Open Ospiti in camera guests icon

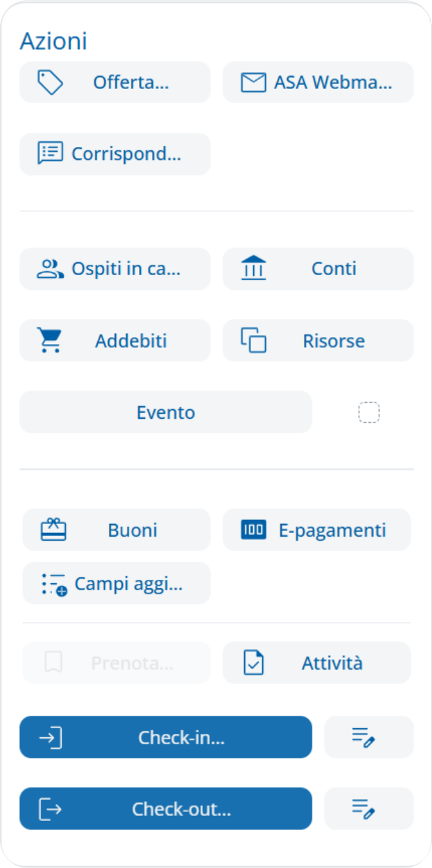(x=50, y=269)
